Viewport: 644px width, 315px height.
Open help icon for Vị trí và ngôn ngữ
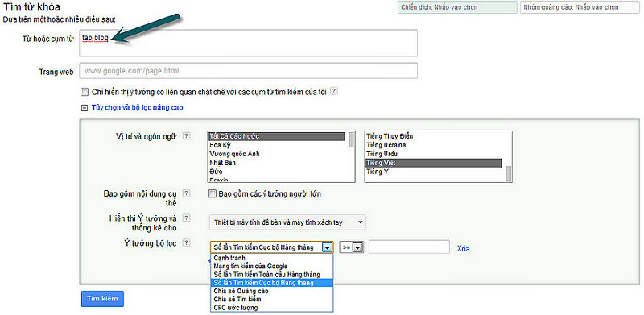coord(187,135)
